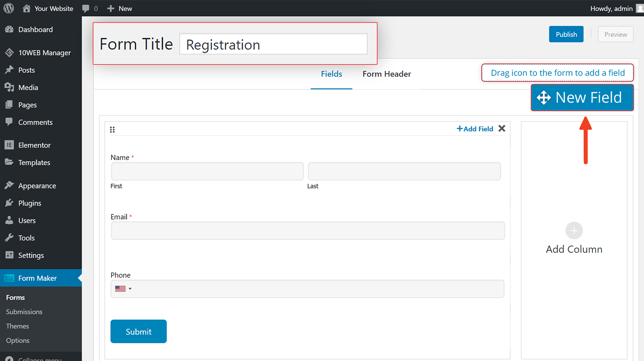Click the First name input field

pyautogui.click(x=207, y=171)
